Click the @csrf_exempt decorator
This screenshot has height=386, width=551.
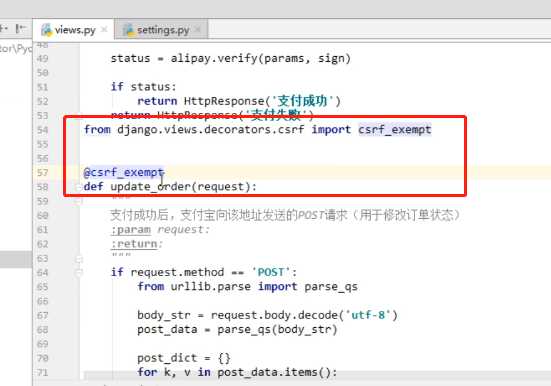click(124, 173)
